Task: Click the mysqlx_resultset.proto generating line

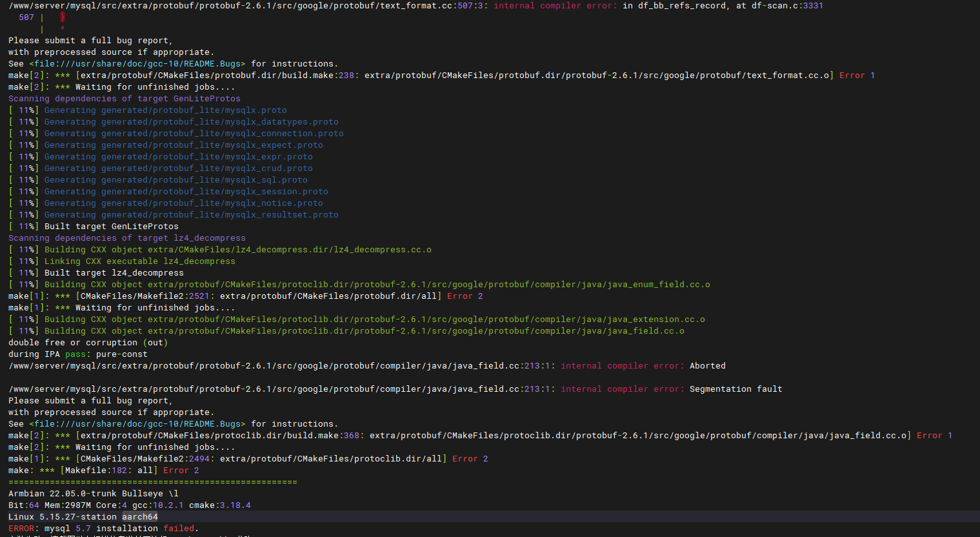Action: [174, 215]
